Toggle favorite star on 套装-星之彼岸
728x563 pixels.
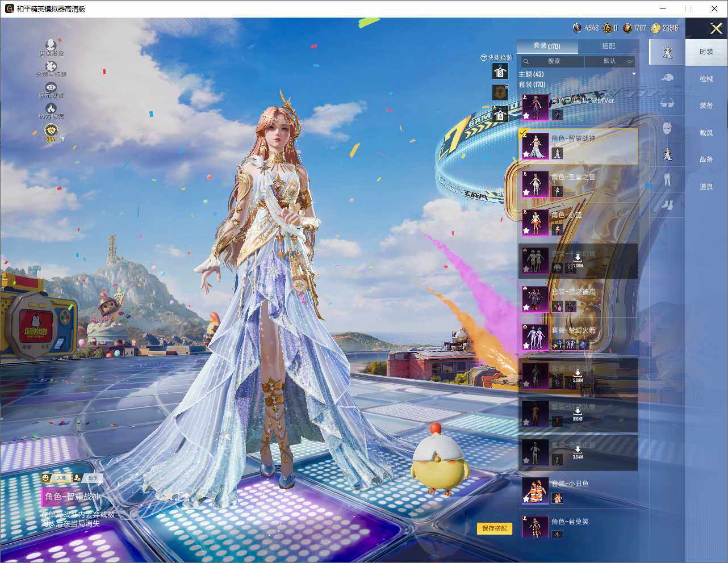coord(526,308)
